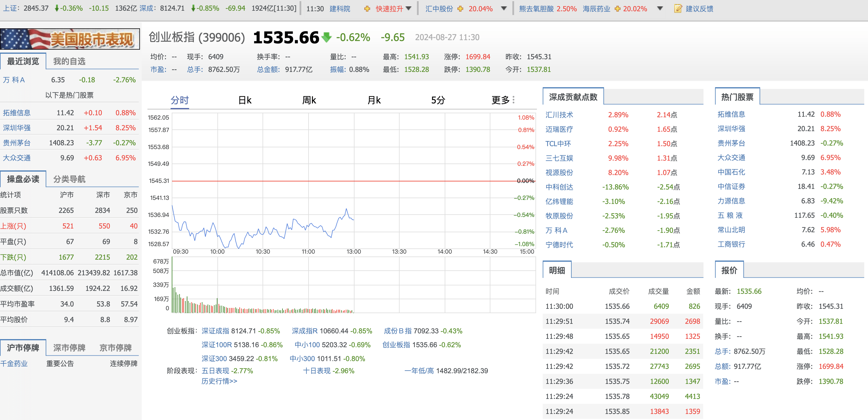Image resolution: width=868 pixels, height=420 pixels.
Task: Select the 京市停牌 tab
Action: [116, 348]
